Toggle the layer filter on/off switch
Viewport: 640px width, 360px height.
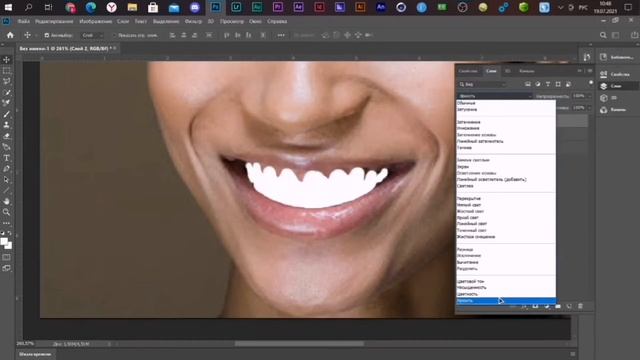(x=591, y=83)
